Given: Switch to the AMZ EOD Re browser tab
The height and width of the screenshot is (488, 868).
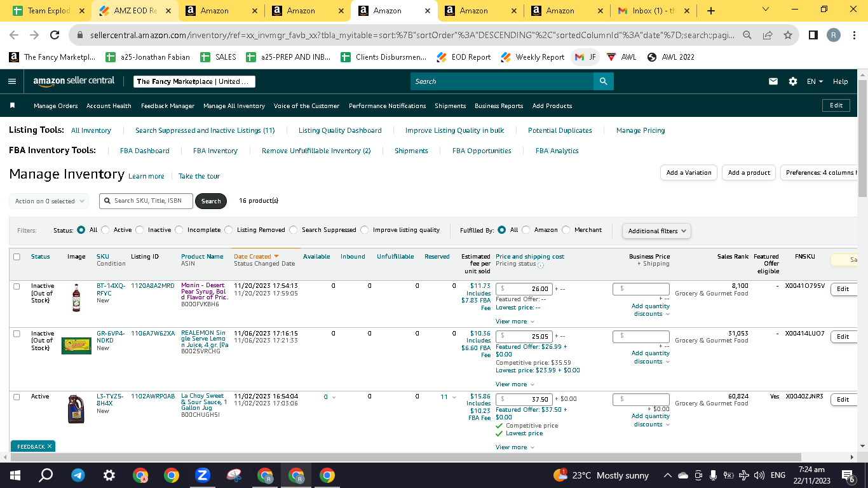Looking at the screenshot, I should pyautogui.click(x=135, y=11).
